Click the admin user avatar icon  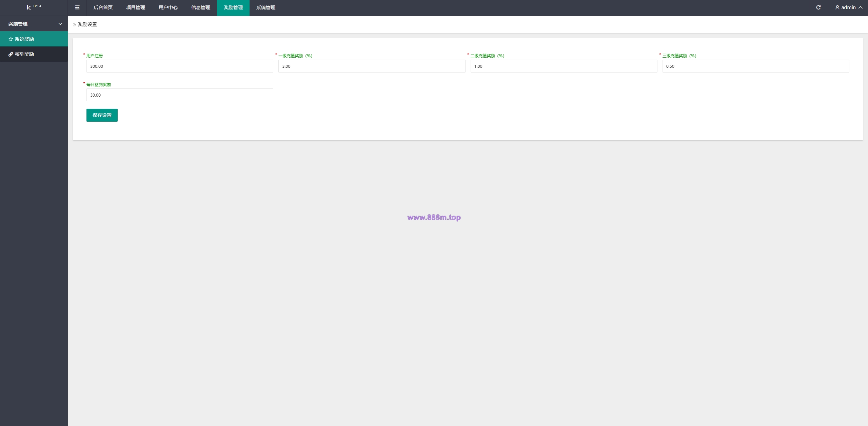pyautogui.click(x=837, y=7)
